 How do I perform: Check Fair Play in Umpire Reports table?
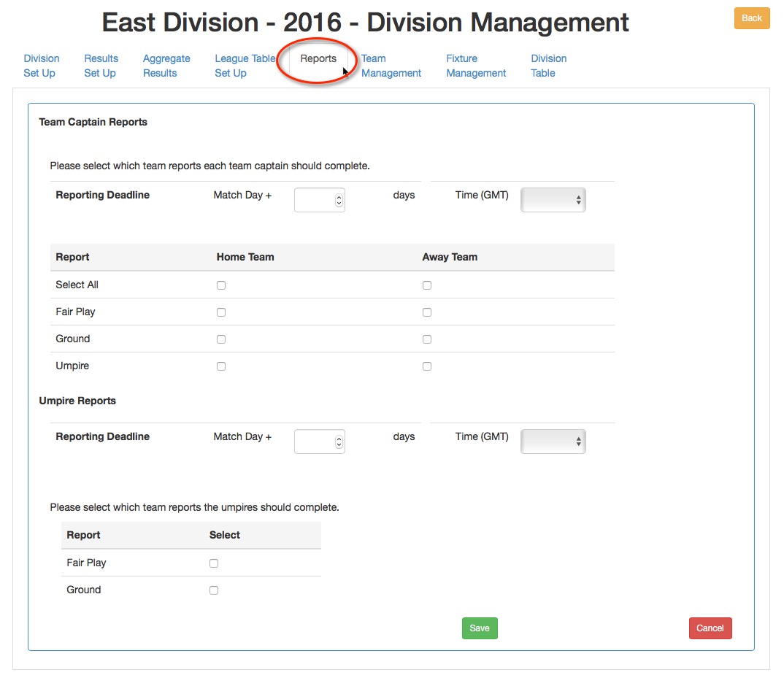(x=213, y=563)
